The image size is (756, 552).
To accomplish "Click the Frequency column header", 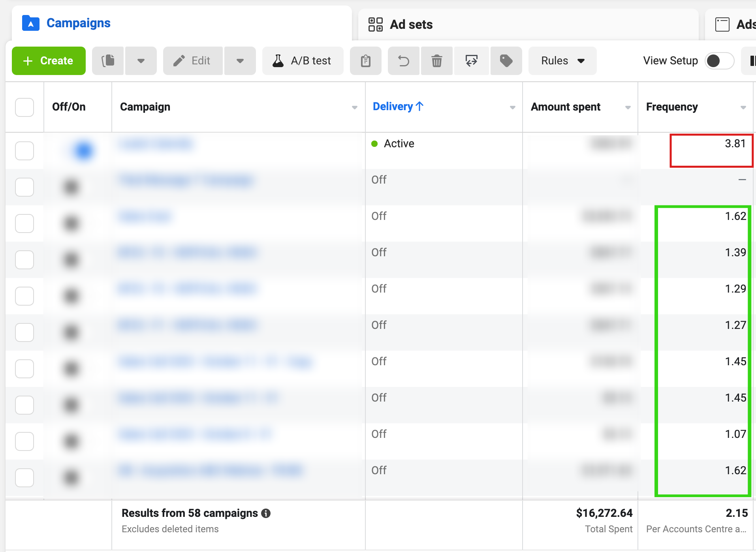I will click(x=672, y=107).
